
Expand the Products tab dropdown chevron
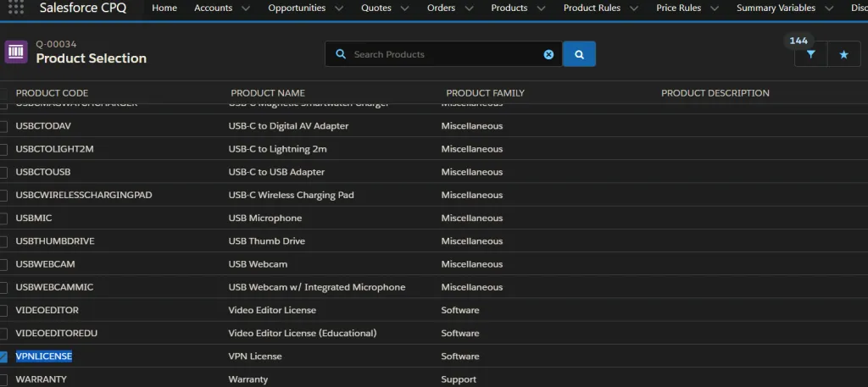click(x=541, y=8)
